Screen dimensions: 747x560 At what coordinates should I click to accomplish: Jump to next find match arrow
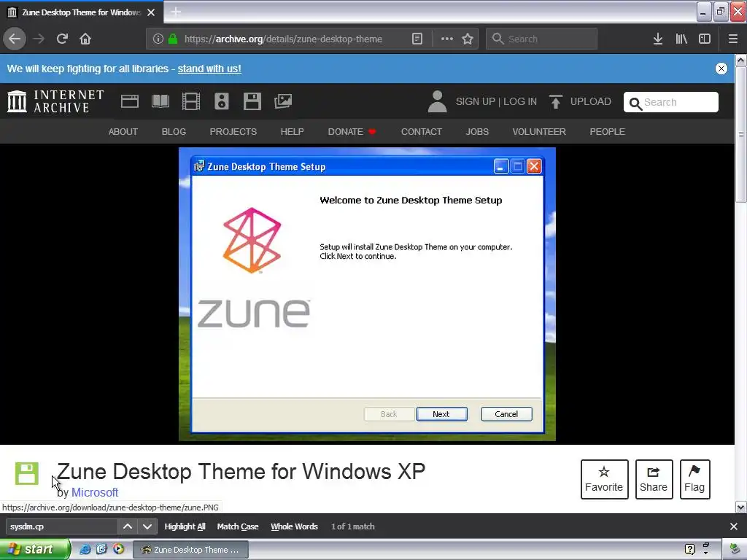(147, 526)
